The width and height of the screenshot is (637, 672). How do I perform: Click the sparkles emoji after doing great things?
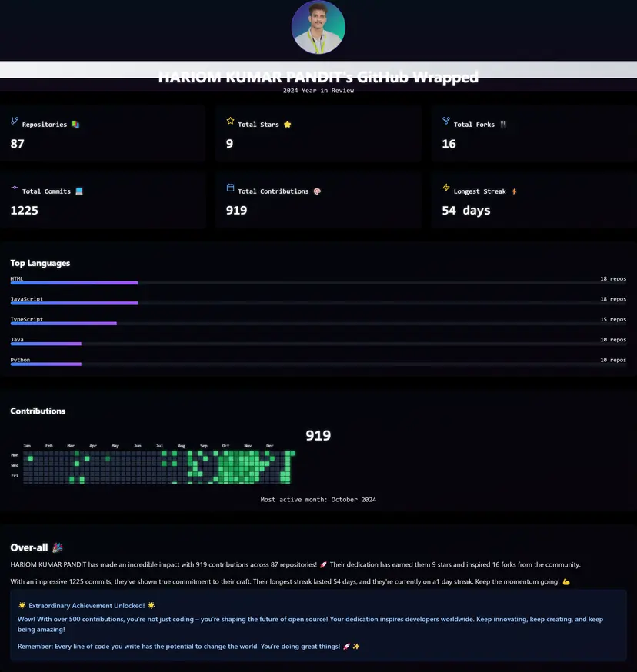click(x=355, y=647)
